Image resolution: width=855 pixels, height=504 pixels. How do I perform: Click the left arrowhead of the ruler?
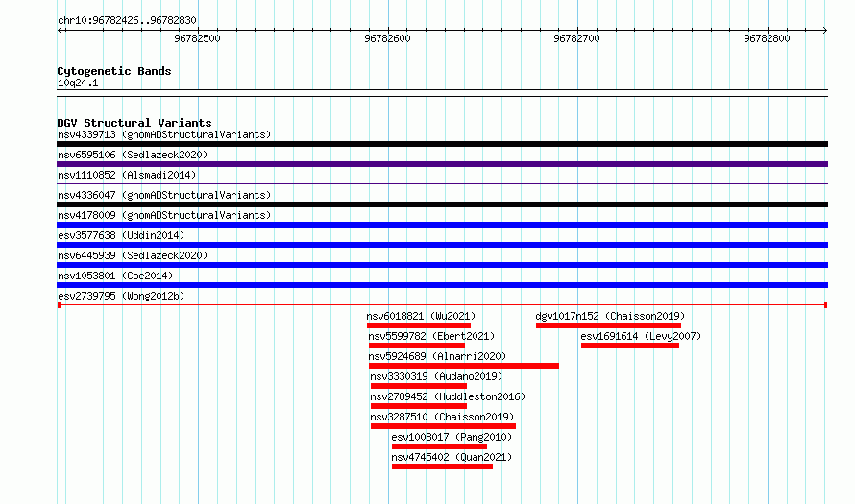tap(61, 30)
